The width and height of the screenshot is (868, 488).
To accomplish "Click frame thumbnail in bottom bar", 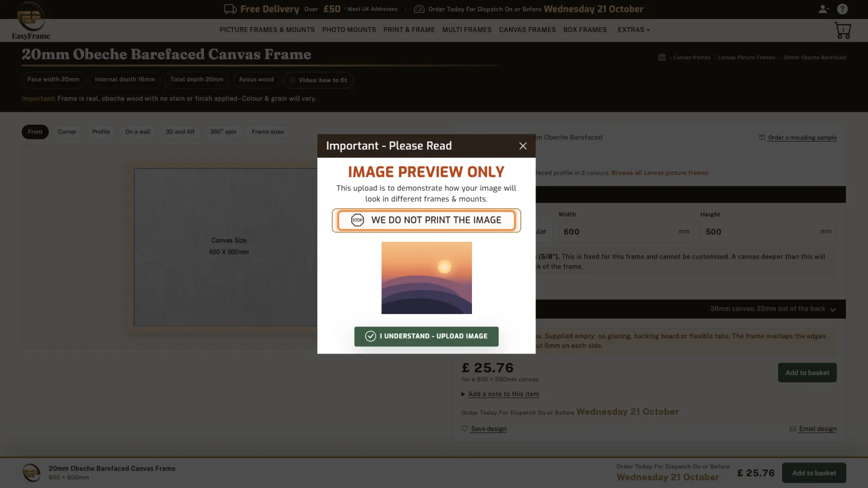I will (31, 472).
